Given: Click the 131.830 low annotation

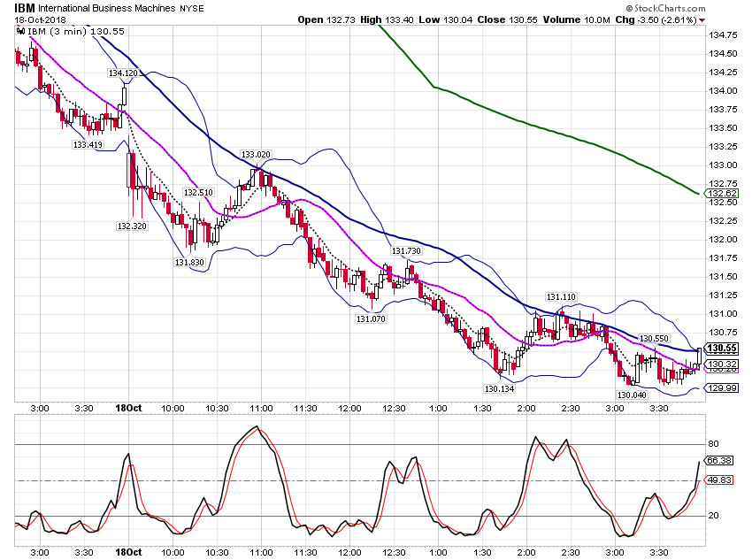Looking at the screenshot, I should (x=189, y=262).
